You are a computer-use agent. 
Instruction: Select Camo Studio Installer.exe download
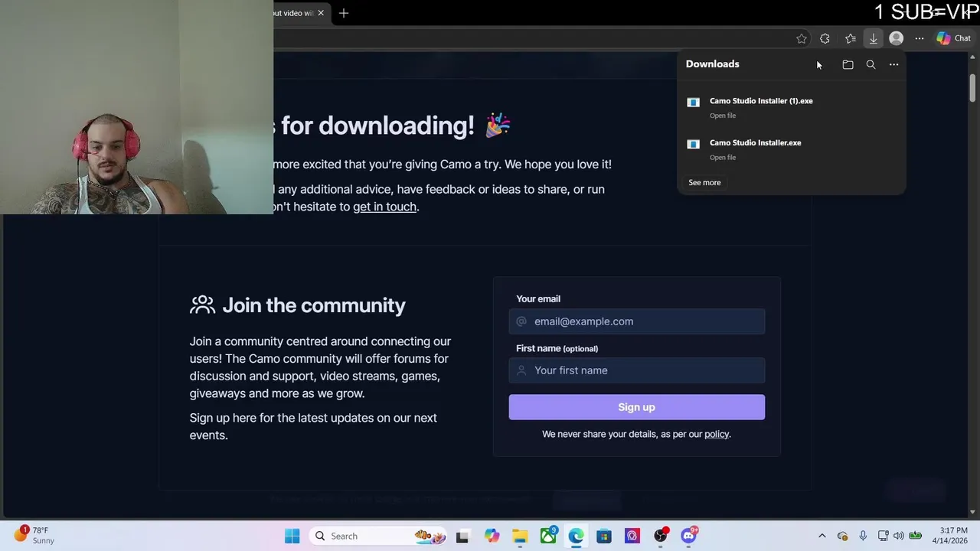tap(756, 143)
